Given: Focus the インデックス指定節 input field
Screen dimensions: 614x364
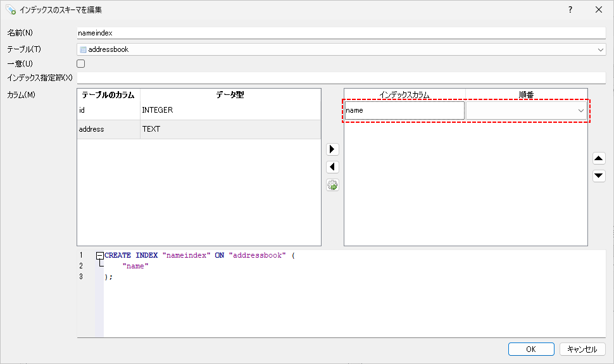Looking at the screenshot, I should point(341,78).
